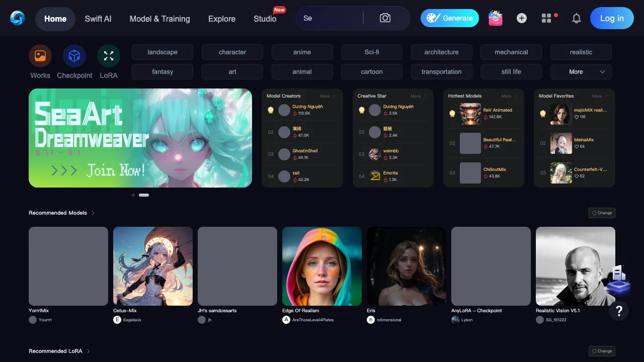Switch to first banner slide dot
This screenshot has height=362, width=644.
[x=133, y=195]
